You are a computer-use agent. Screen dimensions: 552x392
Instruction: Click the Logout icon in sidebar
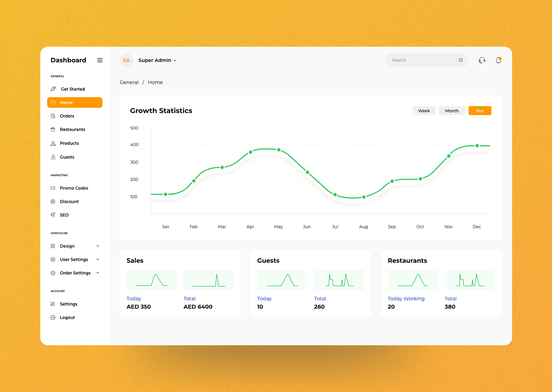tap(53, 317)
